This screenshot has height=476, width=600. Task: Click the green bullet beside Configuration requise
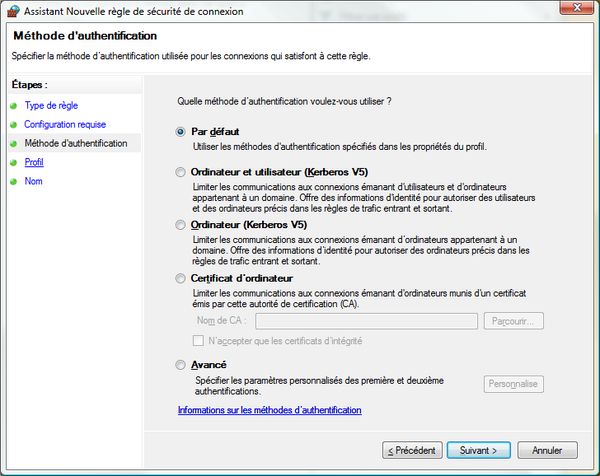tap(13, 125)
